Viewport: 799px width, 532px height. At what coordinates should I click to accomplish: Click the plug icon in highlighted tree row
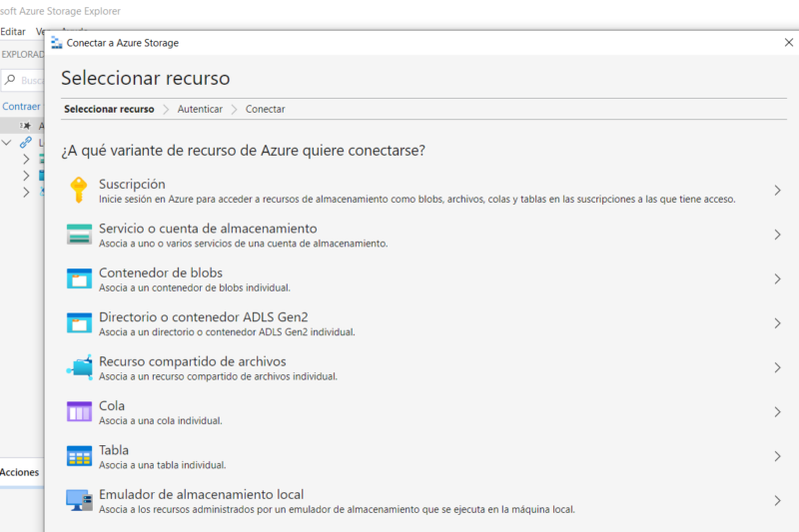point(25,125)
